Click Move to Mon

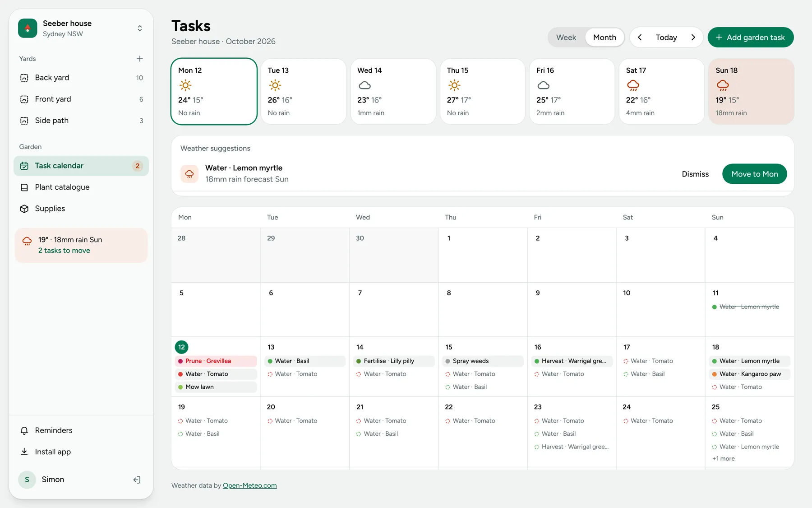coord(754,174)
